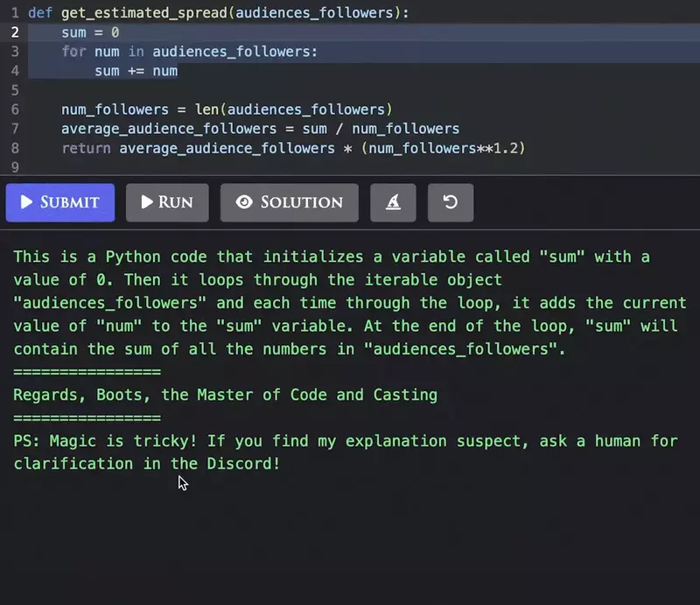Click the for keyword on line 3

point(71,51)
